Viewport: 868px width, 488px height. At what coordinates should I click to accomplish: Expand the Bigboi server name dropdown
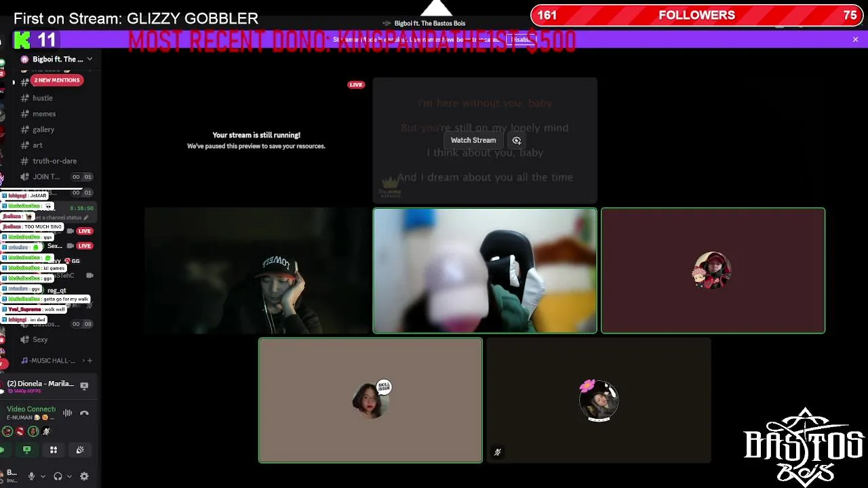90,59
